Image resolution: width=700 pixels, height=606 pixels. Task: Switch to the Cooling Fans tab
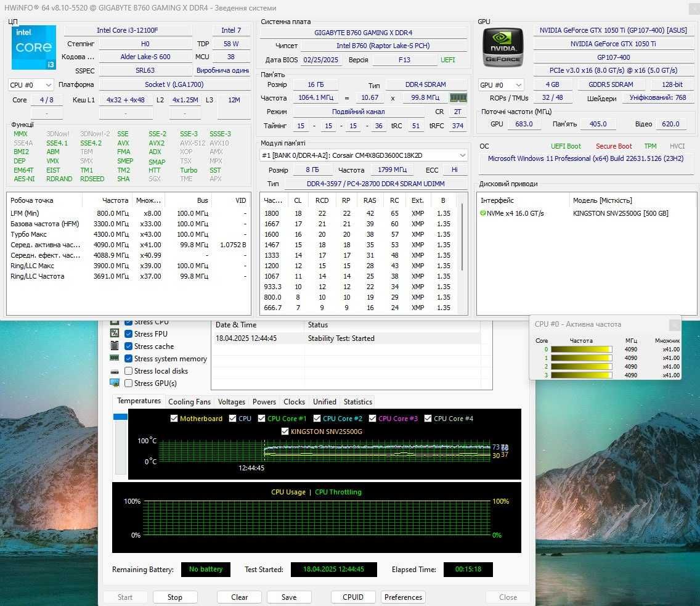point(189,402)
